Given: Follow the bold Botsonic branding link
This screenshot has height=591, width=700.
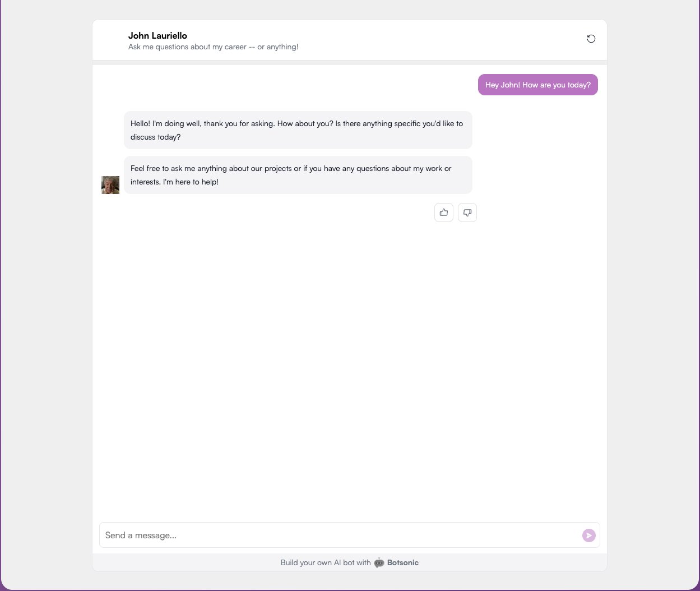Looking at the screenshot, I should (x=402, y=562).
